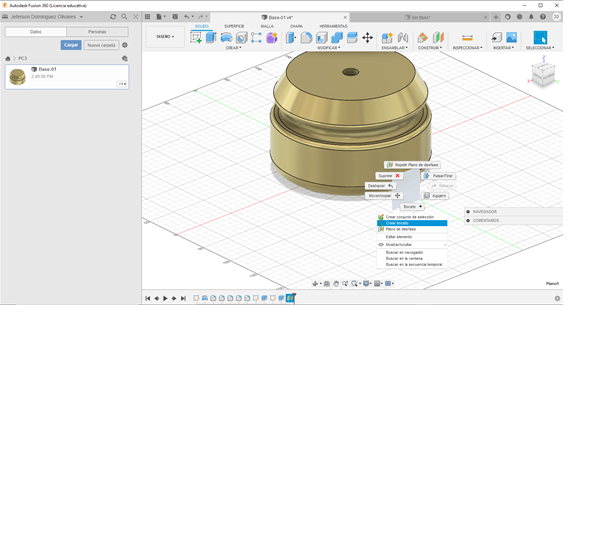The width and height of the screenshot is (614, 542).
Task: Click the data panel grid icon
Action: [147, 16]
